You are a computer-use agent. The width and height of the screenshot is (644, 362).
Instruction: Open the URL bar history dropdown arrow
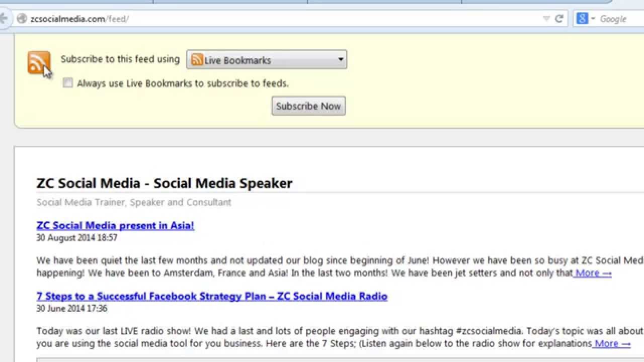[x=546, y=19]
